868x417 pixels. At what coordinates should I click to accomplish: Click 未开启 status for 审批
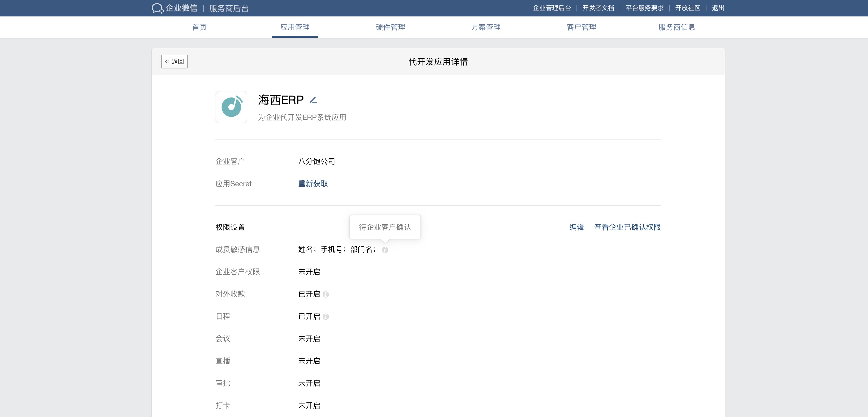pos(309,383)
